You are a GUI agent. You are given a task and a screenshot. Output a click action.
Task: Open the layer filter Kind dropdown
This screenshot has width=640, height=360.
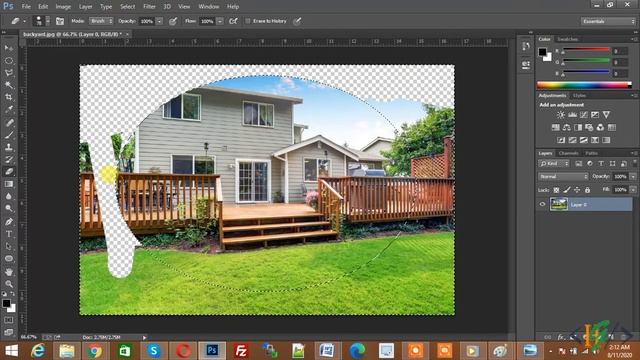click(x=554, y=164)
